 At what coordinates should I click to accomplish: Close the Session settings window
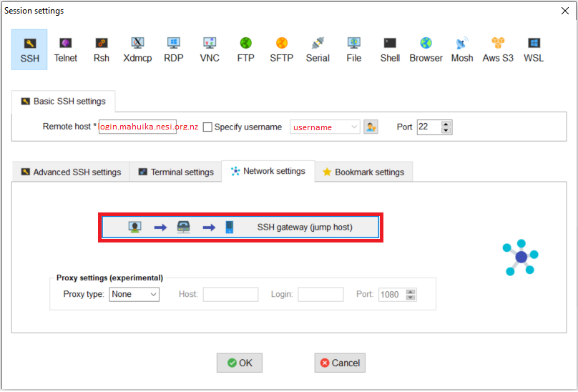click(565, 11)
